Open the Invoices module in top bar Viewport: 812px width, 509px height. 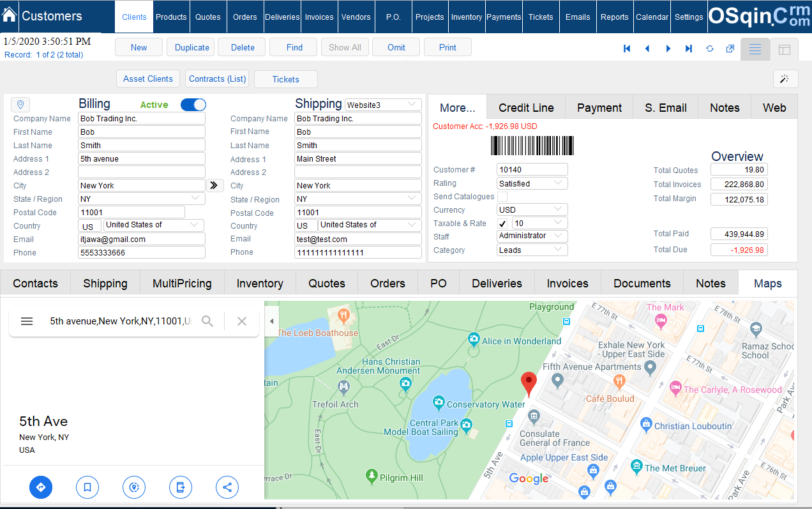pyautogui.click(x=319, y=17)
